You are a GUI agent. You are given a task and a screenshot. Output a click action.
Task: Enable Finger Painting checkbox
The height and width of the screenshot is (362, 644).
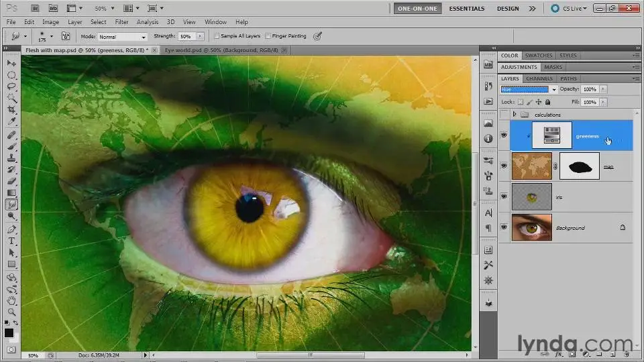[x=268, y=36]
